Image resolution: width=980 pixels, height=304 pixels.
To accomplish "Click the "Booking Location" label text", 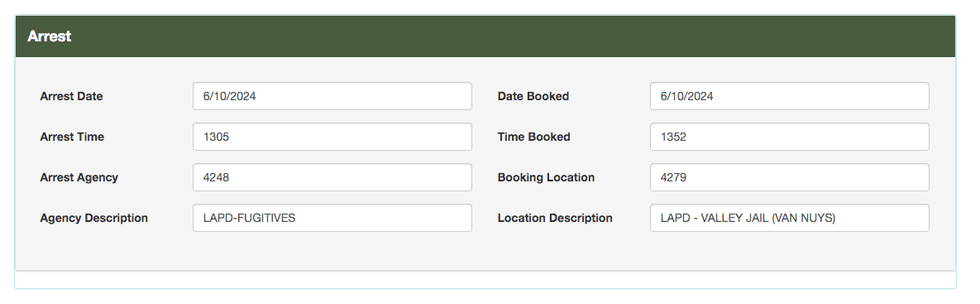I will coord(547,177).
